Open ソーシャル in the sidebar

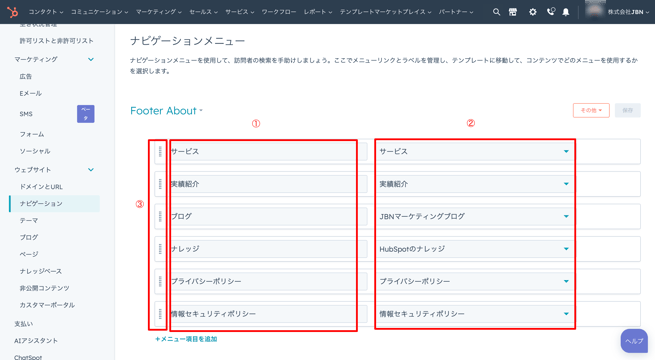point(35,151)
